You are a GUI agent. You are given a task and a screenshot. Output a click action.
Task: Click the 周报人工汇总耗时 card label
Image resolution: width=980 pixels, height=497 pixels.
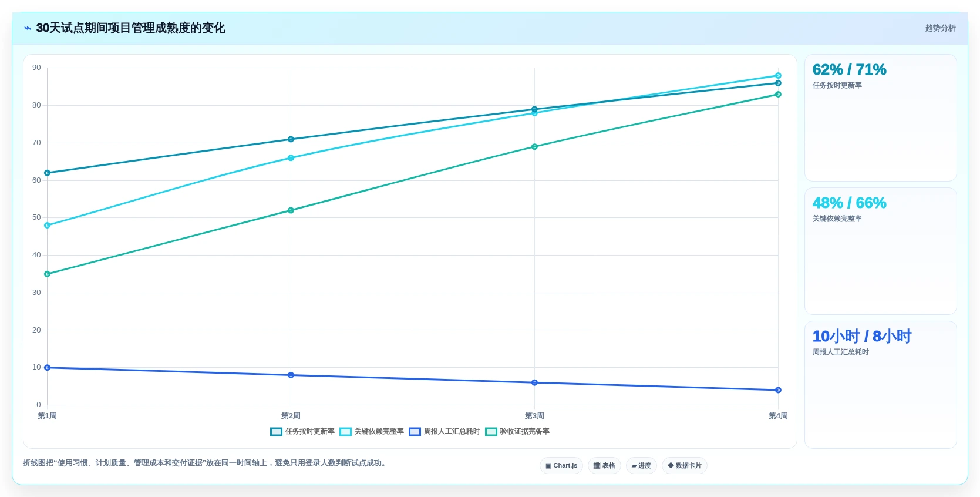click(840, 352)
